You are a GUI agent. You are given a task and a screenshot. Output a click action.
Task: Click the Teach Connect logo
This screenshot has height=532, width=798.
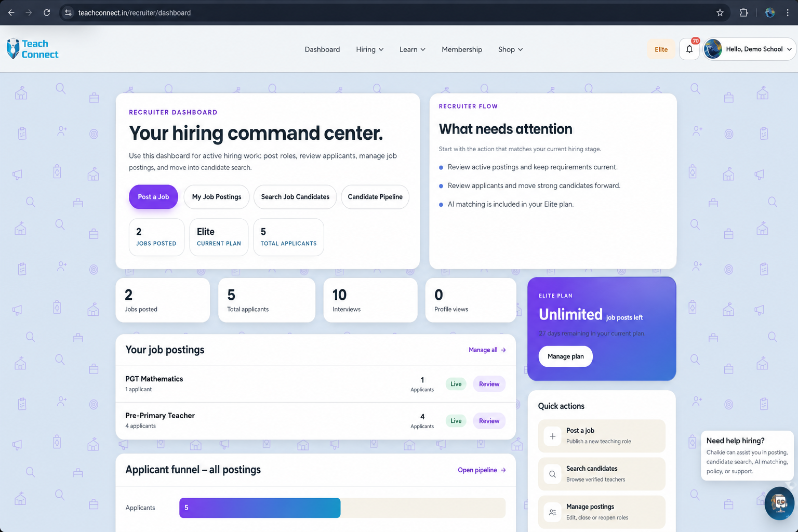coord(32,49)
